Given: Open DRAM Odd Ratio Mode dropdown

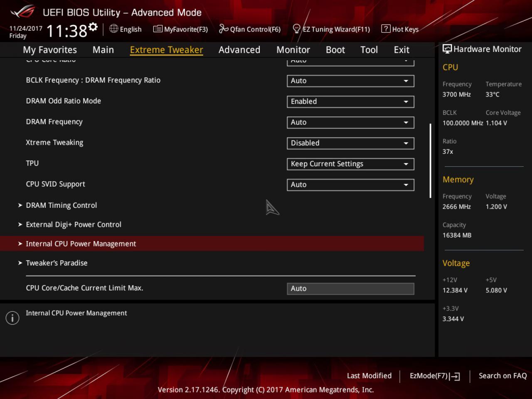Looking at the screenshot, I should (x=350, y=102).
